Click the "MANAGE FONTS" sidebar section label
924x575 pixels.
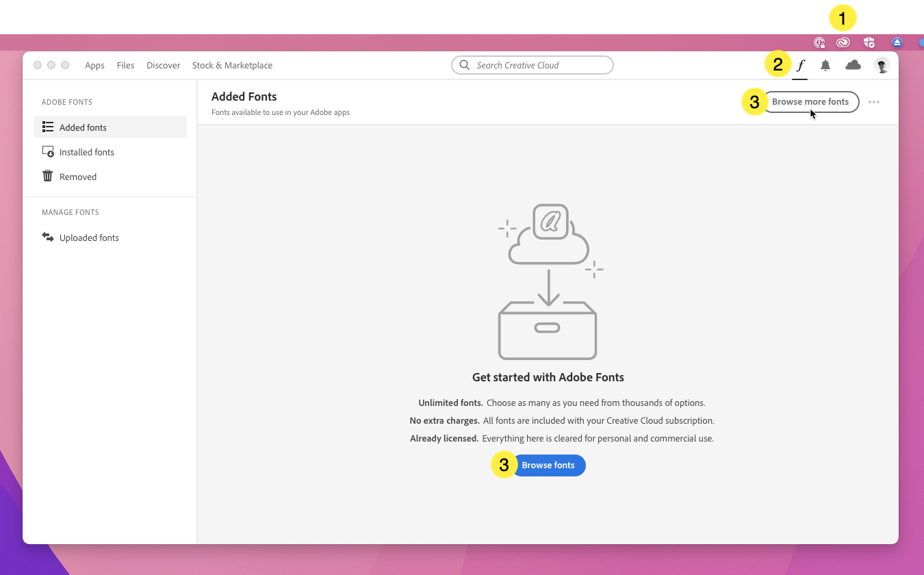tap(70, 212)
